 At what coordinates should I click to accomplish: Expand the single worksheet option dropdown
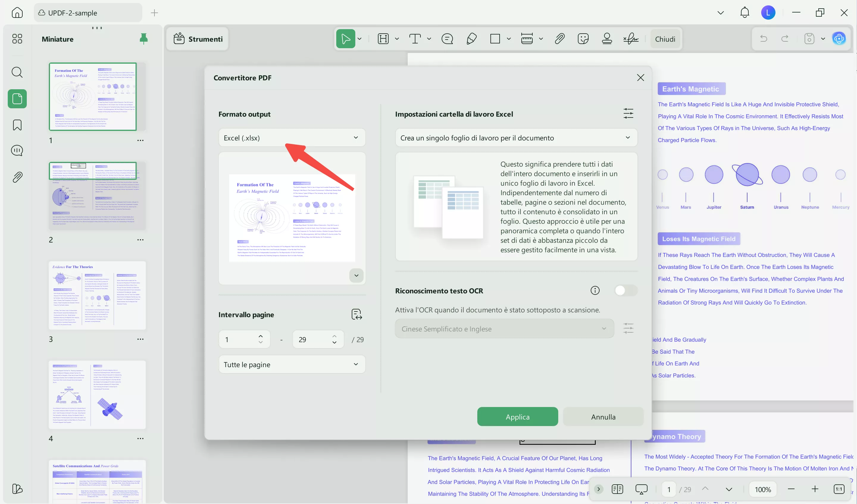[x=516, y=138]
